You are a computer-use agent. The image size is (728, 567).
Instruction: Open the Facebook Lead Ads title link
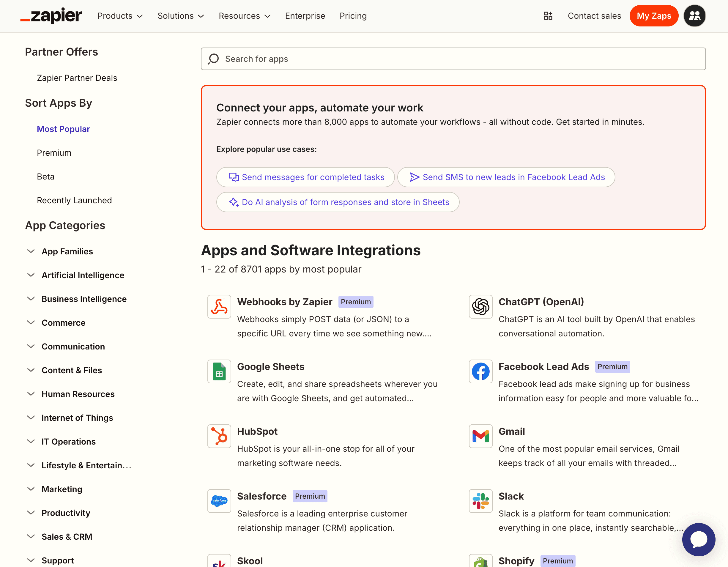[544, 367]
